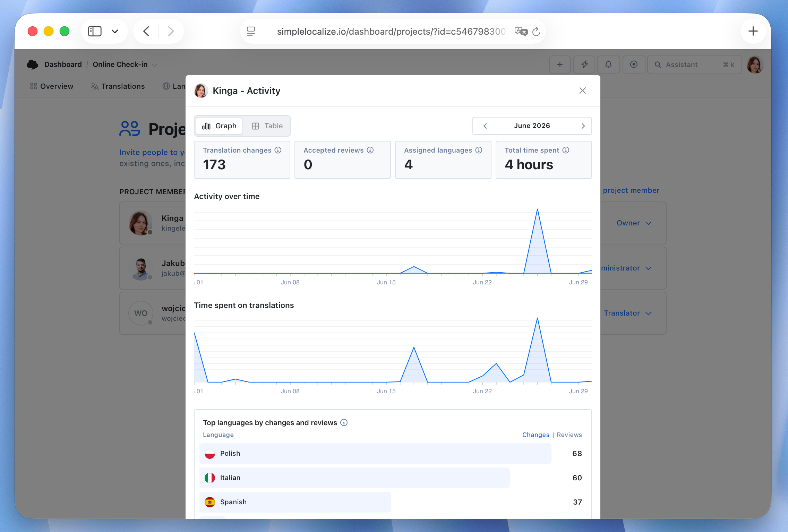Click the circular record icon in header
788x532 pixels.
coord(634,65)
